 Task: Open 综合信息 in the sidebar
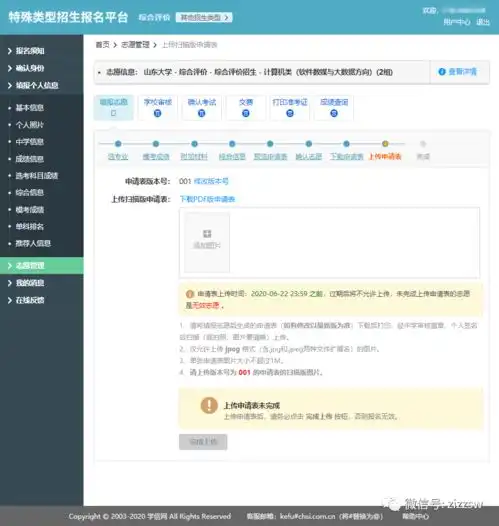coord(30,193)
